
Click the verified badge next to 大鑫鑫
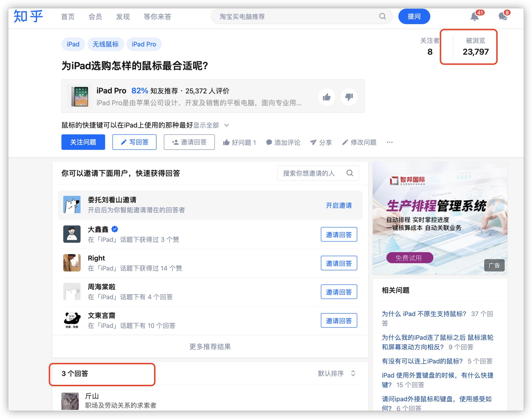[115, 229]
